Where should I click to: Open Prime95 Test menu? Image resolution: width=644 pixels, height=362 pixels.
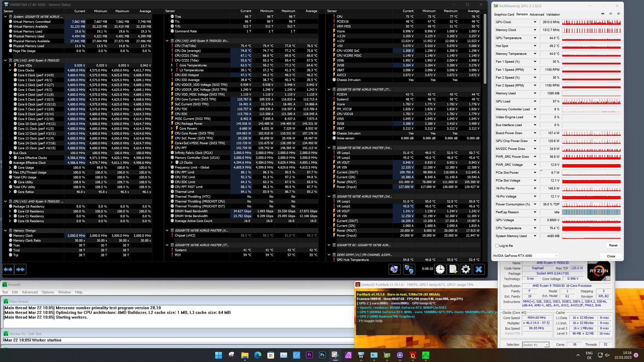coord(5,292)
